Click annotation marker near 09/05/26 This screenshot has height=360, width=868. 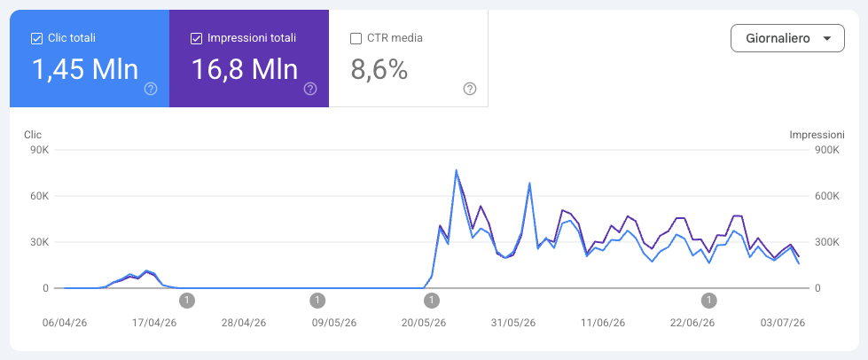click(x=317, y=301)
